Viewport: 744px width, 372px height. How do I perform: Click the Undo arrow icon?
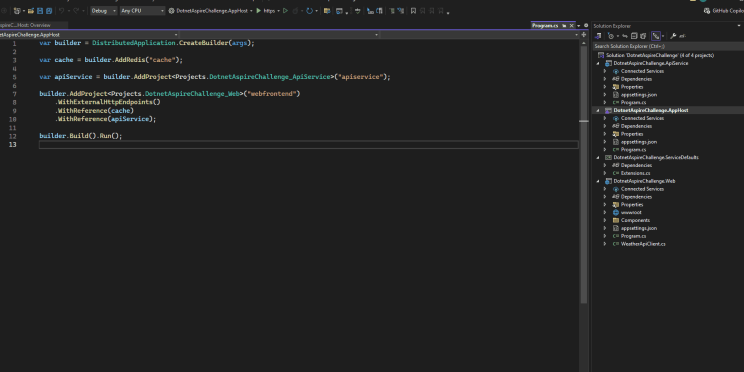[x=61, y=11]
